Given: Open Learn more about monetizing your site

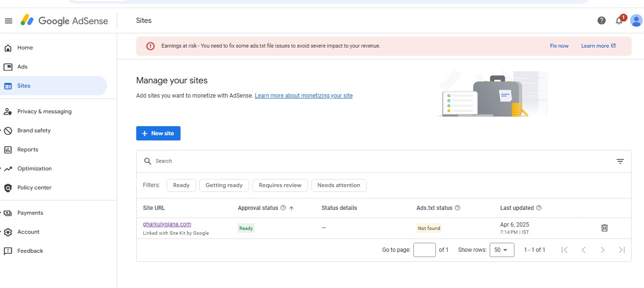Looking at the screenshot, I should 304,96.
